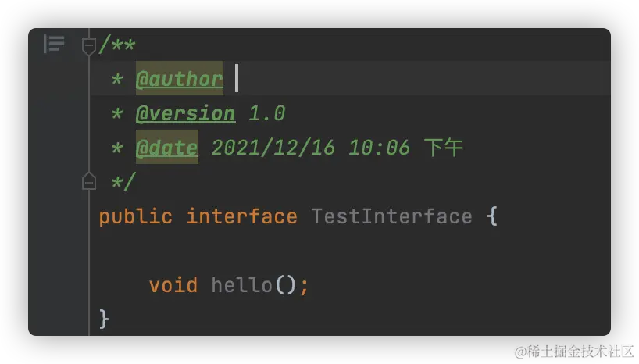Click the @date Javadoc tag
639x364 pixels.
[166, 148]
